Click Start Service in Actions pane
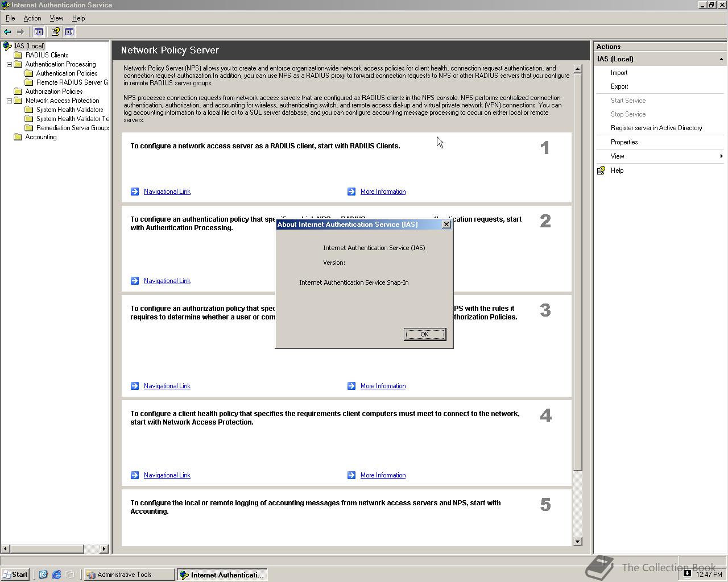Viewport: 728px width, 582px height. click(628, 101)
